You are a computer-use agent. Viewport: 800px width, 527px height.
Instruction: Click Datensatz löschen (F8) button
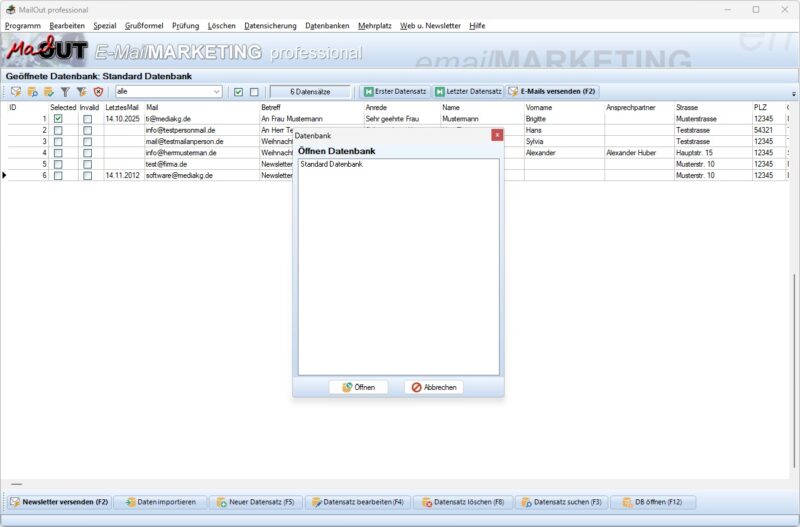pyautogui.click(x=461, y=502)
